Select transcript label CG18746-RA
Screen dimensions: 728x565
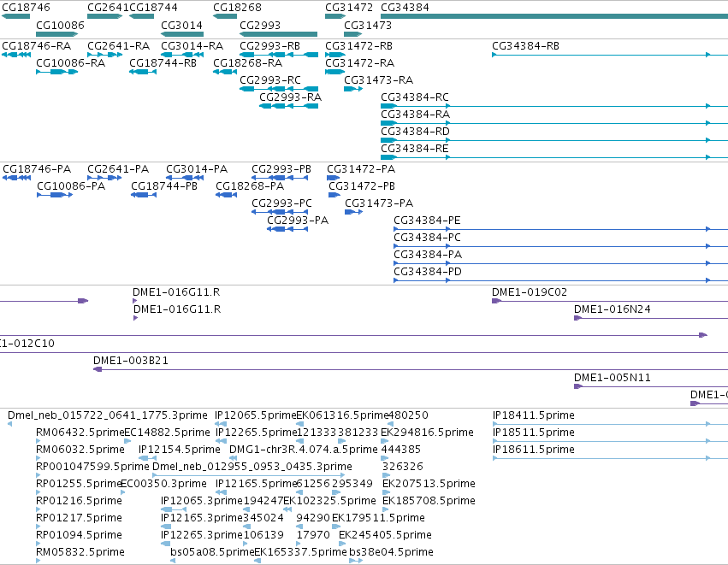(x=36, y=46)
